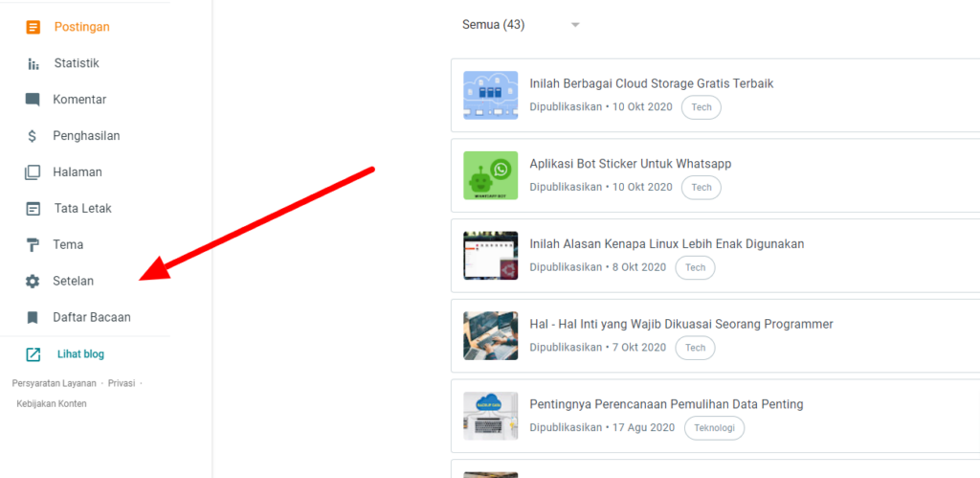Click the Cloud Storage Gratis post thumbnail

click(x=490, y=95)
